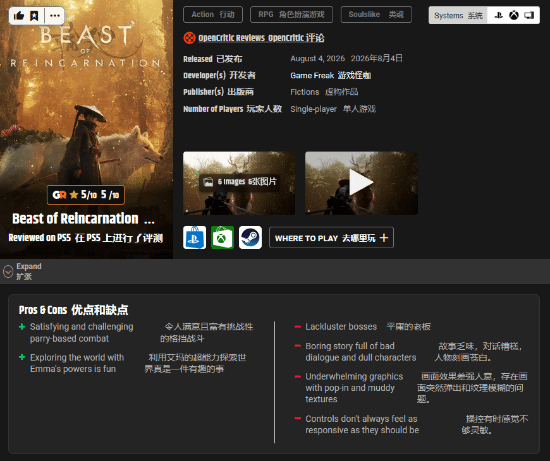
Task: Open the three-dots more options menu
Action: (55, 15)
